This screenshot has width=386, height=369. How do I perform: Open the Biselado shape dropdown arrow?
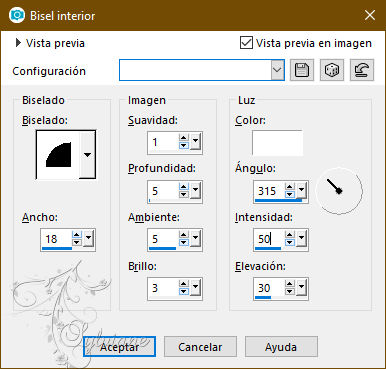87,155
